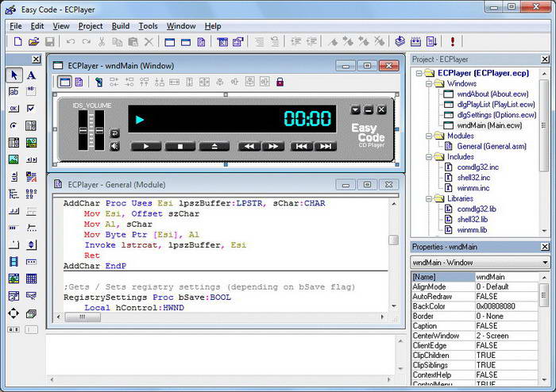Click the Open folder toolbar icon

(x=33, y=41)
